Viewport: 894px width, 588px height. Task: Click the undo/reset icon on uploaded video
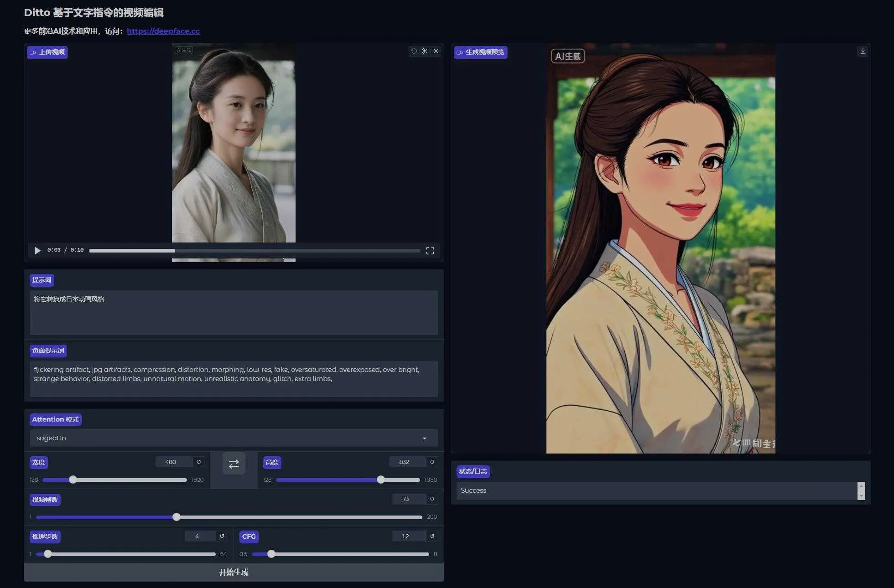pyautogui.click(x=414, y=51)
